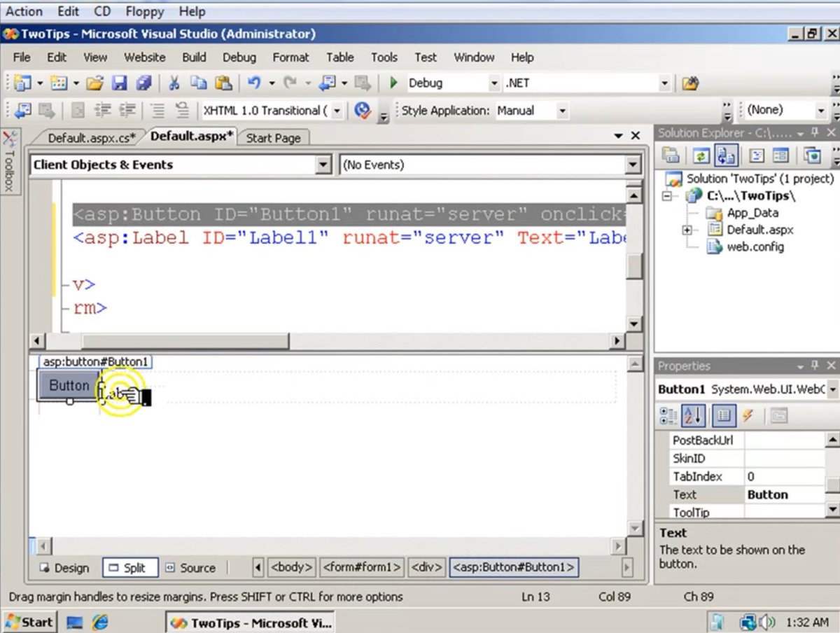The width and height of the screenshot is (840, 633).
Task: Click the Solution Explorer Refresh icon
Action: coord(701,155)
